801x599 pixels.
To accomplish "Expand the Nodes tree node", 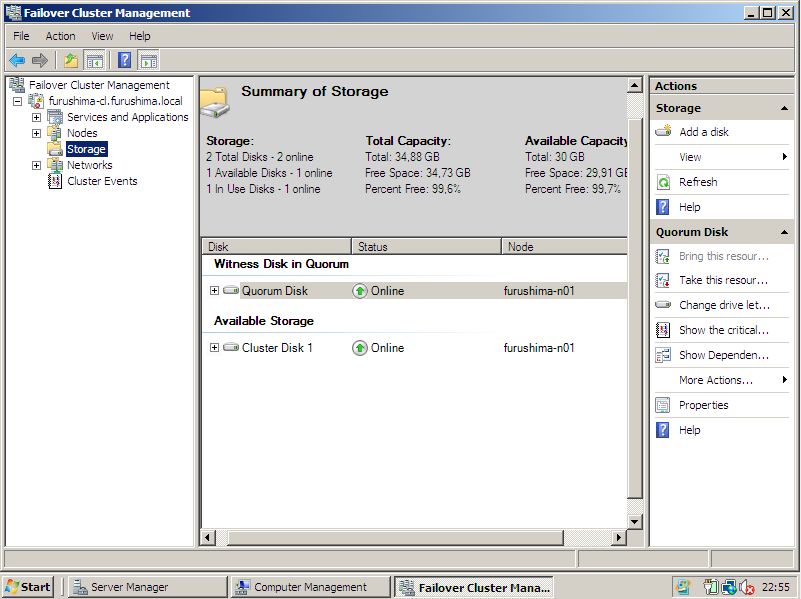I will tap(36, 133).
